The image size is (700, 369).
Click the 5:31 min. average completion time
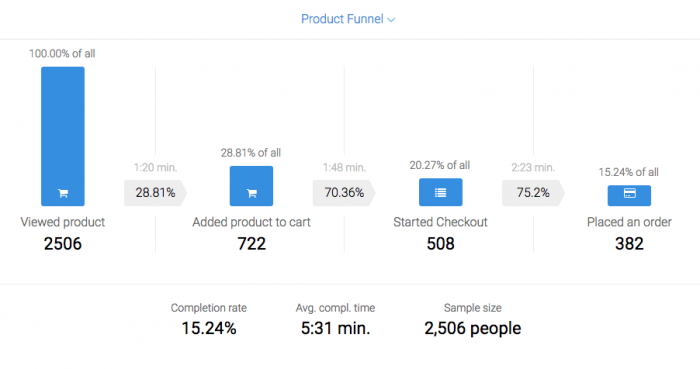click(335, 328)
